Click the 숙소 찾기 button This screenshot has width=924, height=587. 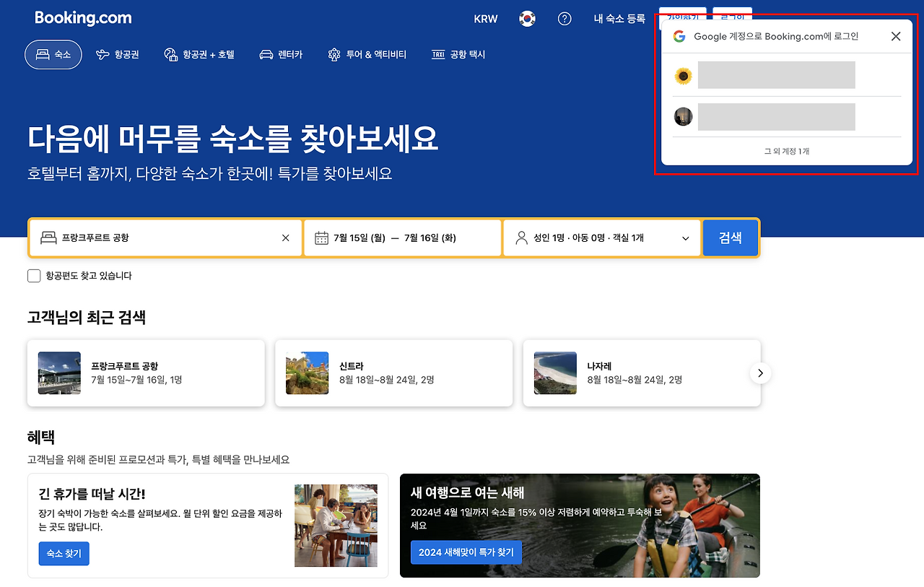click(x=64, y=554)
